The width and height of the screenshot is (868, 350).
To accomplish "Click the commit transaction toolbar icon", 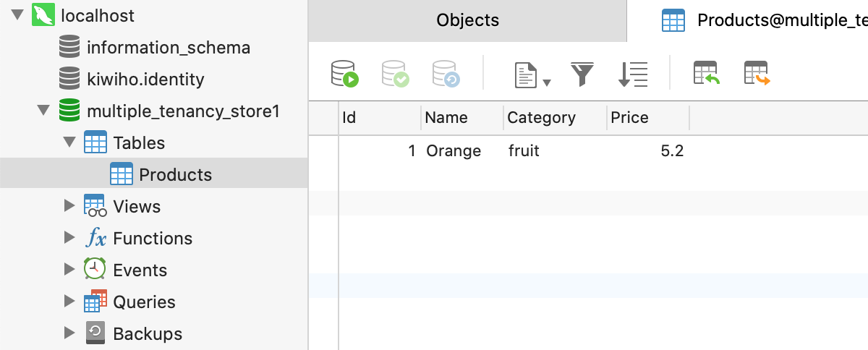I will pyautogui.click(x=396, y=74).
